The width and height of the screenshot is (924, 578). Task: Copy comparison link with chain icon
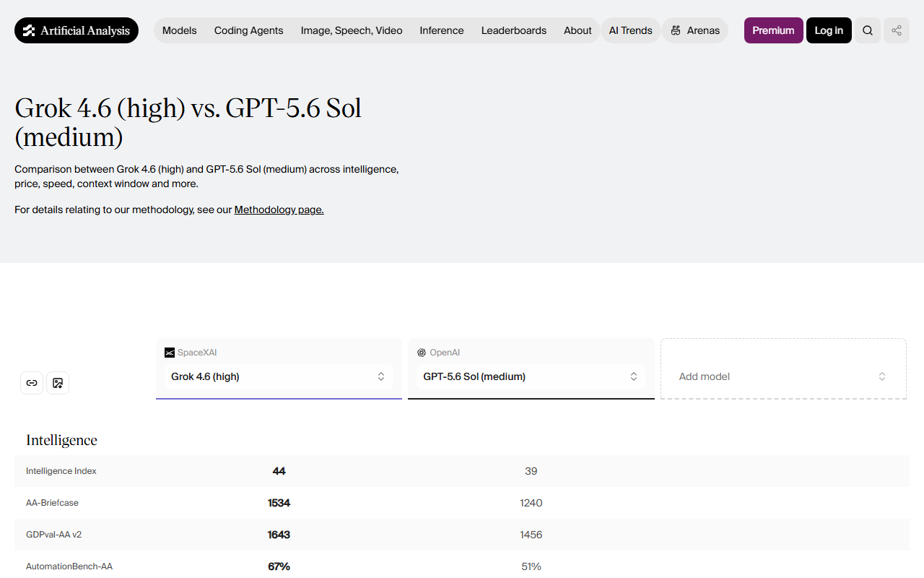point(32,383)
